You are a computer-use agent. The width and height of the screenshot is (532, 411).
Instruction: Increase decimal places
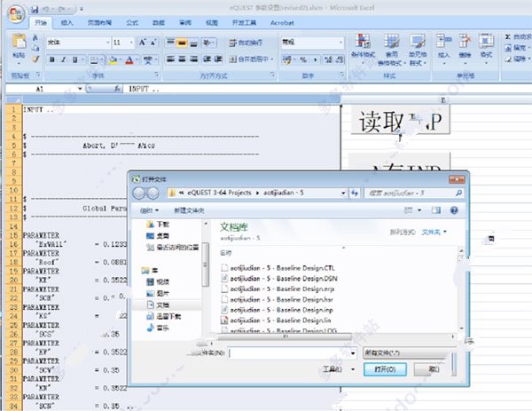[x=328, y=60]
